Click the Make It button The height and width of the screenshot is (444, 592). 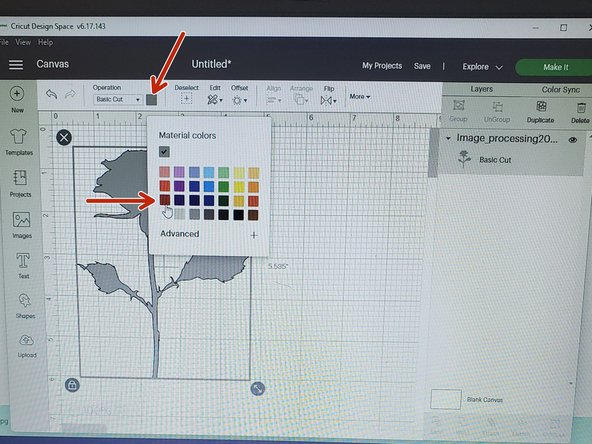[x=554, y=68]
